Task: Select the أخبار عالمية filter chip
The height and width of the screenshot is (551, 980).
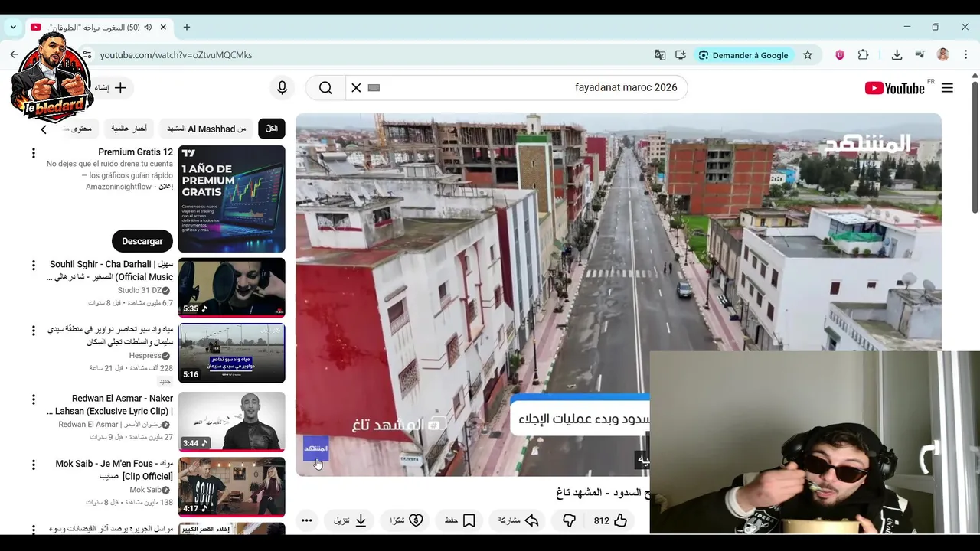Action: [x=129, y=129]
